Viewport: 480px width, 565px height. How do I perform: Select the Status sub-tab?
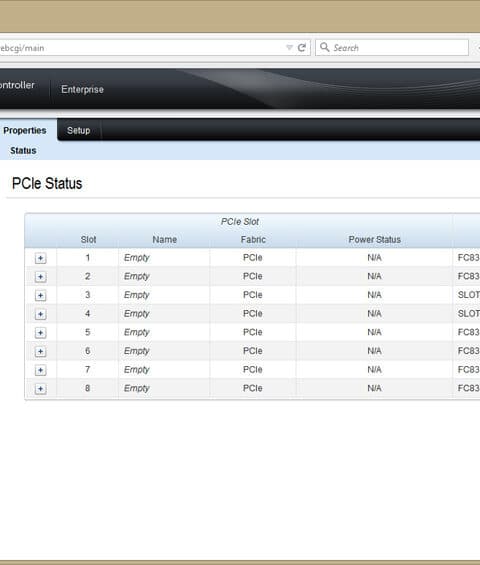[x=23, y=151]
